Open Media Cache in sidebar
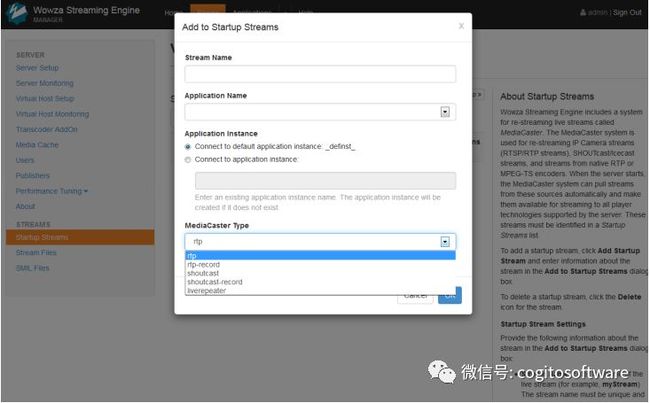Screen dimensions: 650x403 (37, 145)
